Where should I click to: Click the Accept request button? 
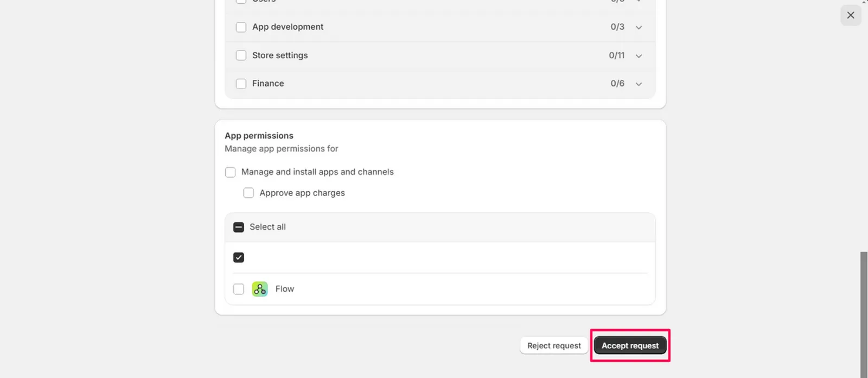click(x=630, y=345)
